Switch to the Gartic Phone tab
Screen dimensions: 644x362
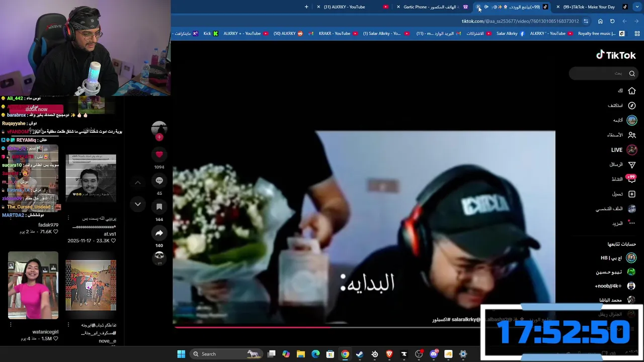point(433,7)
